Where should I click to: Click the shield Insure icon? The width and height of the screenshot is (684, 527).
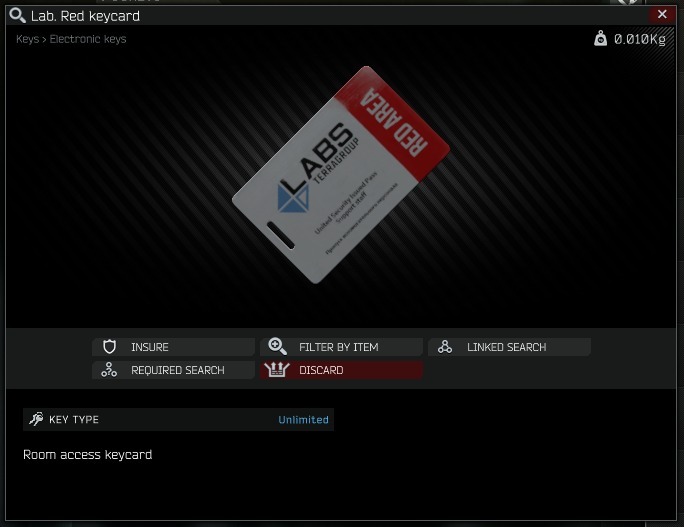(x=109, y=347)
